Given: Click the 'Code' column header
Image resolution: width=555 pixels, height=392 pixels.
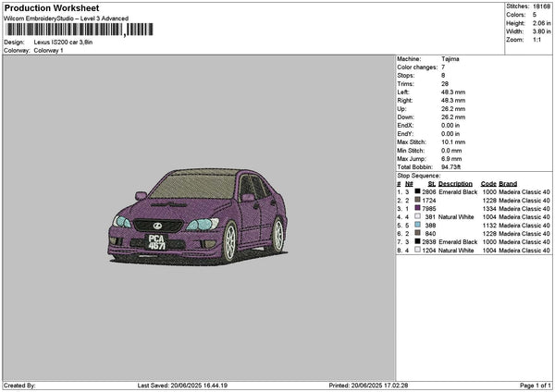Looking at the screenshot, I should pyautogui.click(x=488, y=184).
